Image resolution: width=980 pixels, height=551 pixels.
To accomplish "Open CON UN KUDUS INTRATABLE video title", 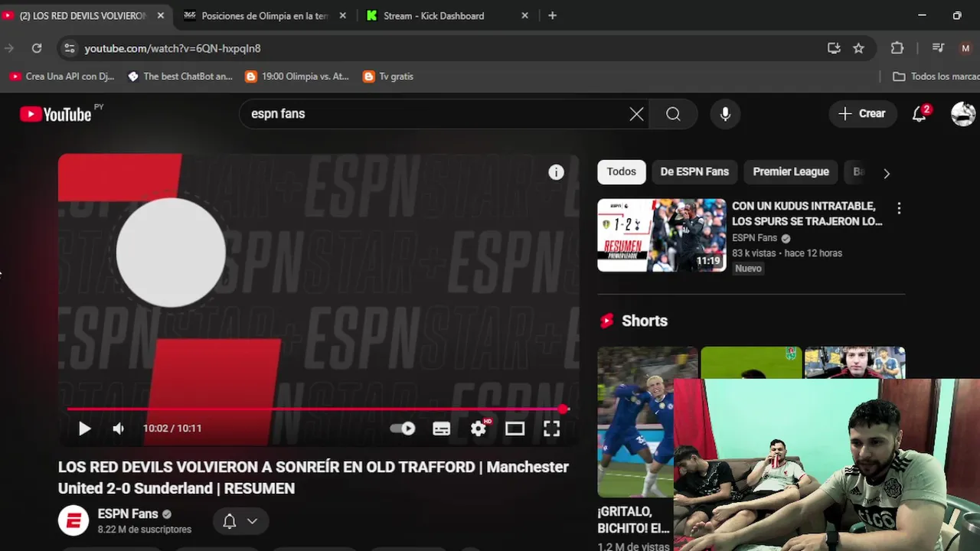I will pos(807,214).
